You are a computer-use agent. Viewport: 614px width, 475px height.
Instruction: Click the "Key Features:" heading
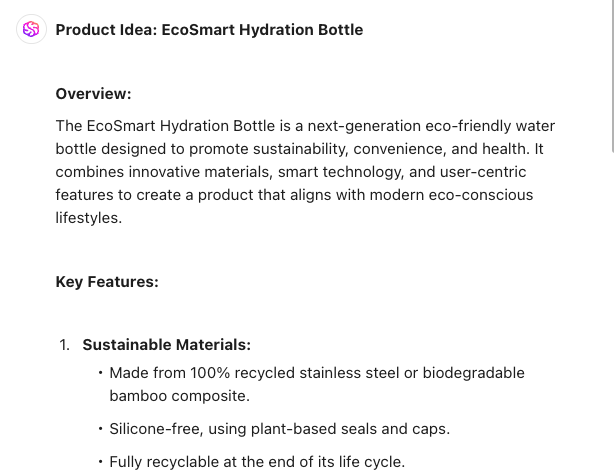[107, 282]
